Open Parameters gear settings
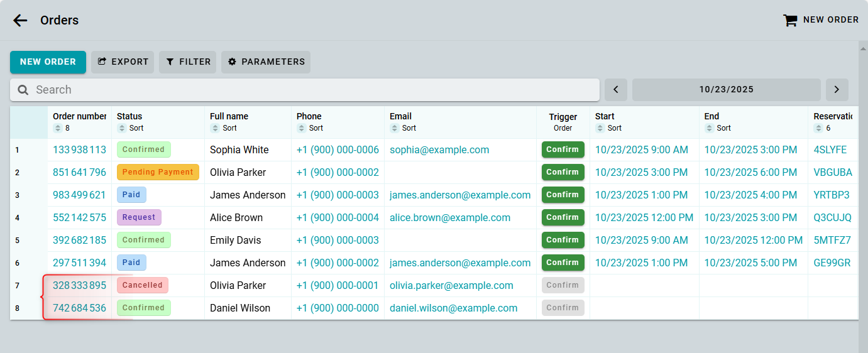The image size is (868, 353). tap(266, 62)
